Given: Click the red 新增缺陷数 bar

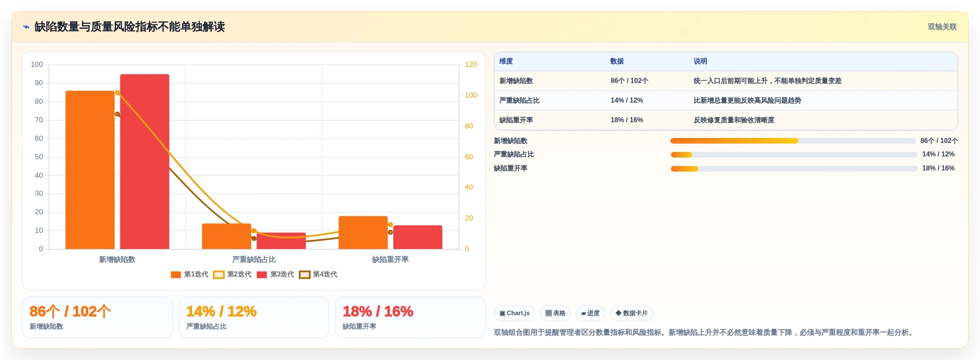Looking at the screenshot, I should coord(144,161).
